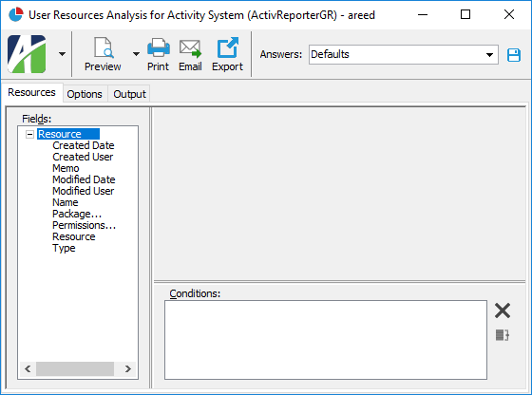The image size is (532, 395).
Task: Open the dropdown arrow beside the logo
Action: click(62, 54)
